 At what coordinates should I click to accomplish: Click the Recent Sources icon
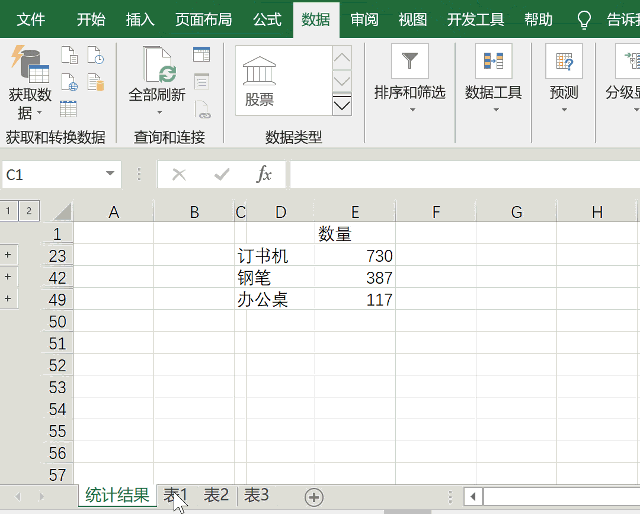pos(96,55)
